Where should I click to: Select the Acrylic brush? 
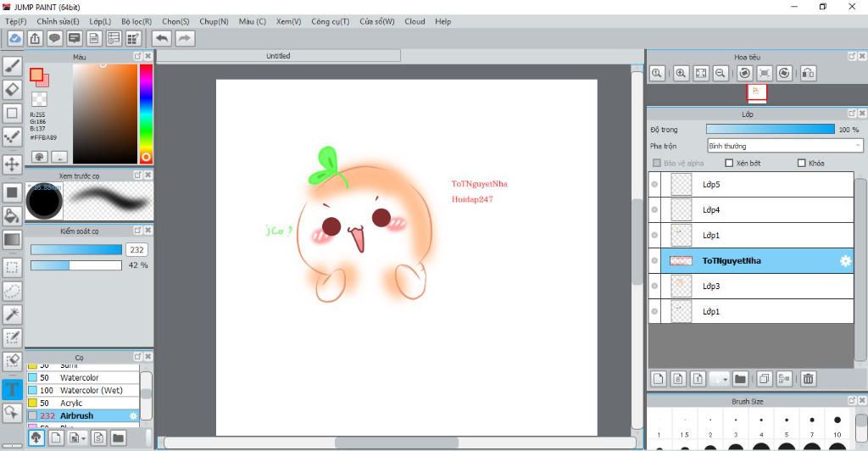point(83,403)
